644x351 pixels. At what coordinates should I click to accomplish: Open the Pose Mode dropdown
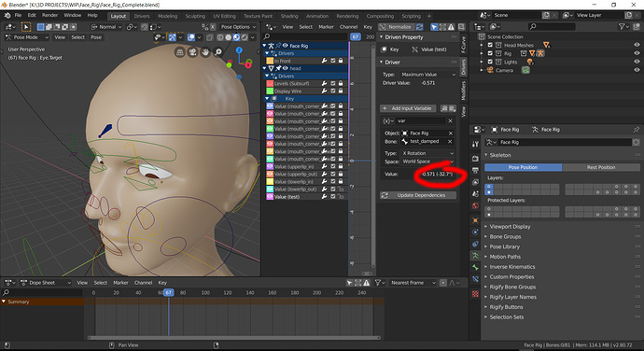27,37
